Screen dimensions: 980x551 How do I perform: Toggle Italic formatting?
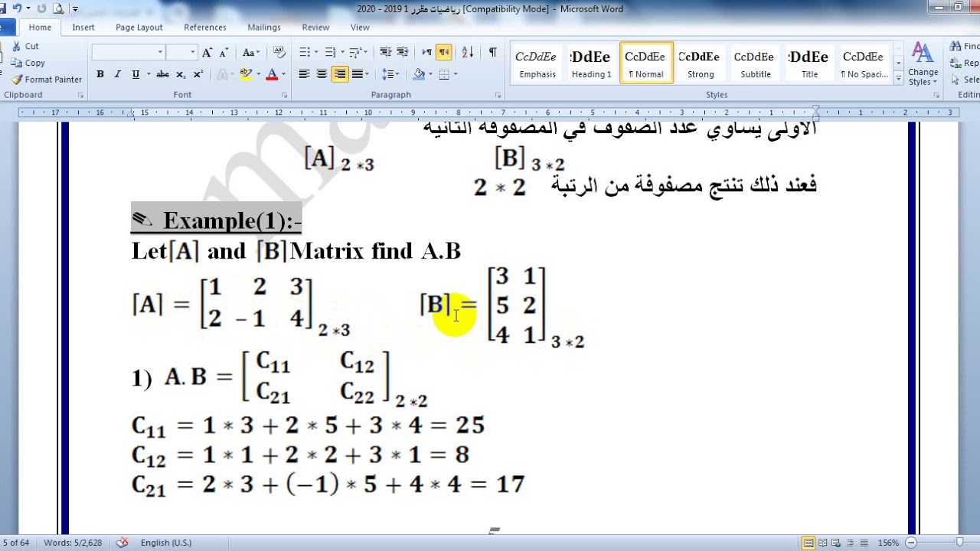click(117, 74)
